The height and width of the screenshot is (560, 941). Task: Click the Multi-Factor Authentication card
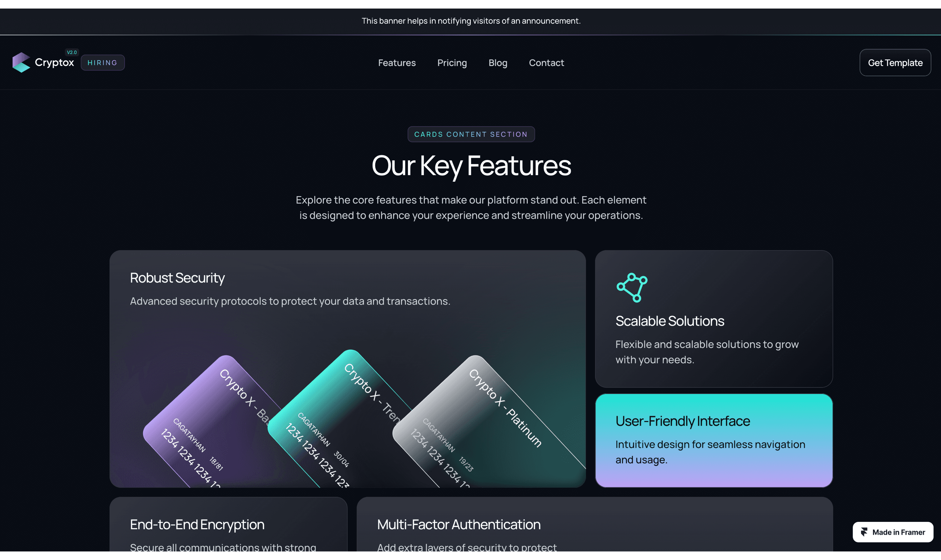point(594,524)
